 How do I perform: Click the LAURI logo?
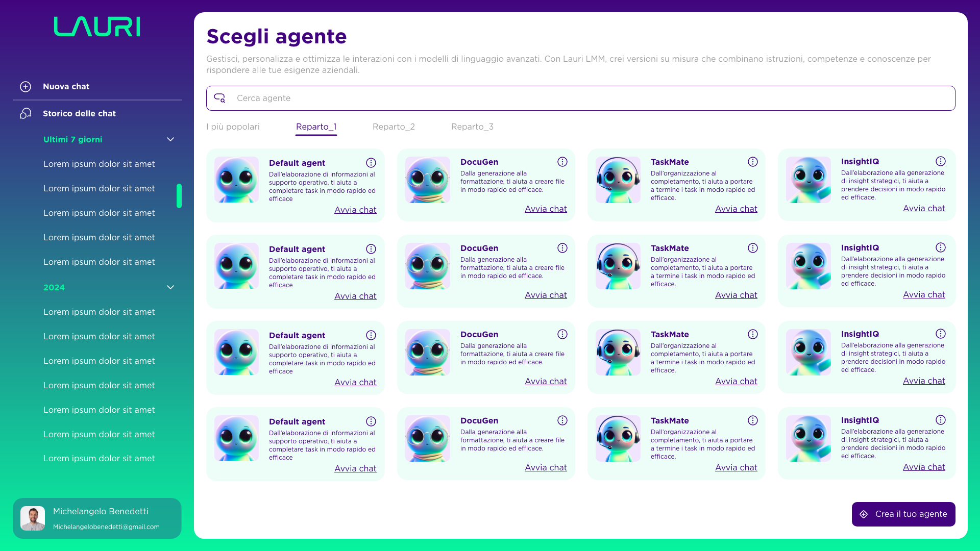coord(97,27)
